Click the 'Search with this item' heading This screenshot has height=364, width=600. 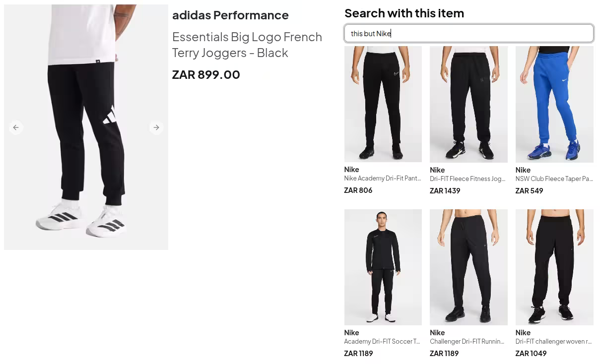click(404, 13)
